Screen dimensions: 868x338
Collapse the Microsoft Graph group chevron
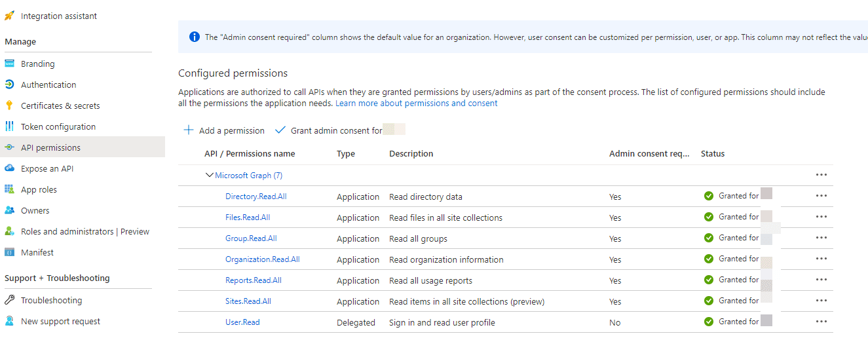tap(210, 175)
